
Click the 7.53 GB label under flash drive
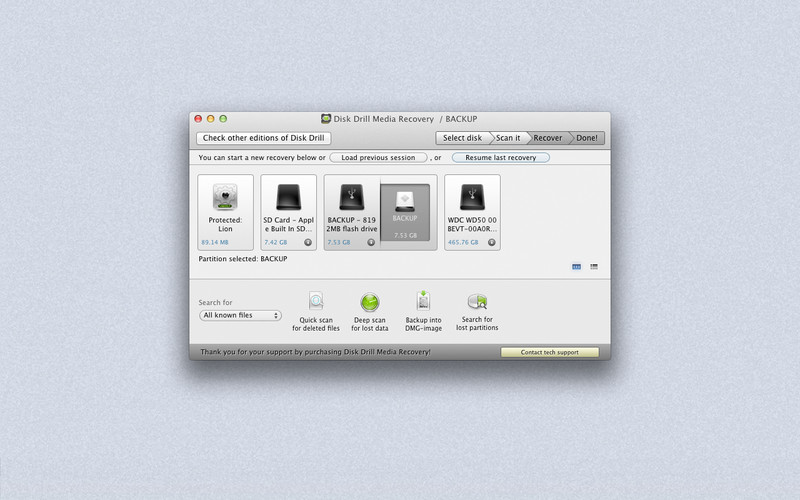(x=339, y=242)
